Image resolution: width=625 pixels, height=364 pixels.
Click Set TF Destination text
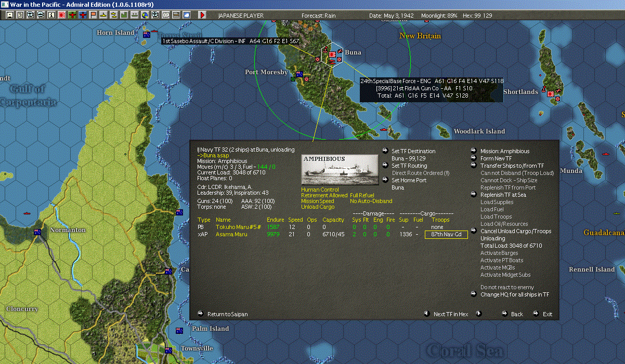click(x=413, y=151)
